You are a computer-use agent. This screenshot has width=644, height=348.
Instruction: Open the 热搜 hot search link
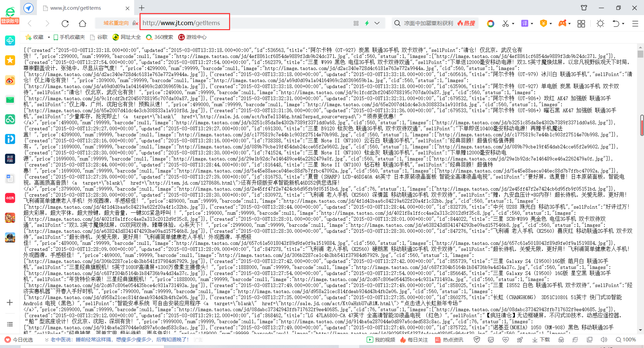pyautogui.click(x=467, y=23)
